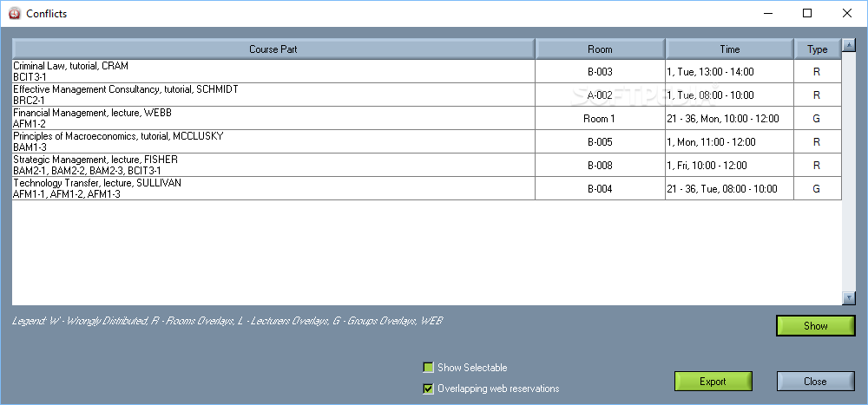Click the table scrollbar down arrow
This screenshot has height=405, width=868.
pos(849,298)
